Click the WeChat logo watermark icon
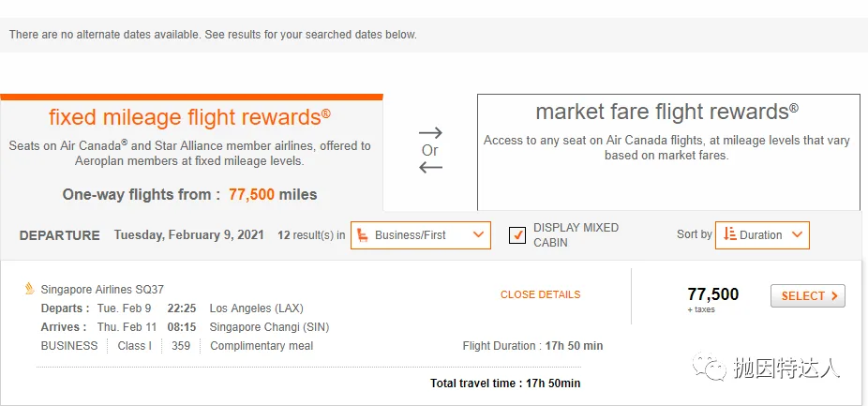This screenshot has width=868, height=406. [716, 368]
